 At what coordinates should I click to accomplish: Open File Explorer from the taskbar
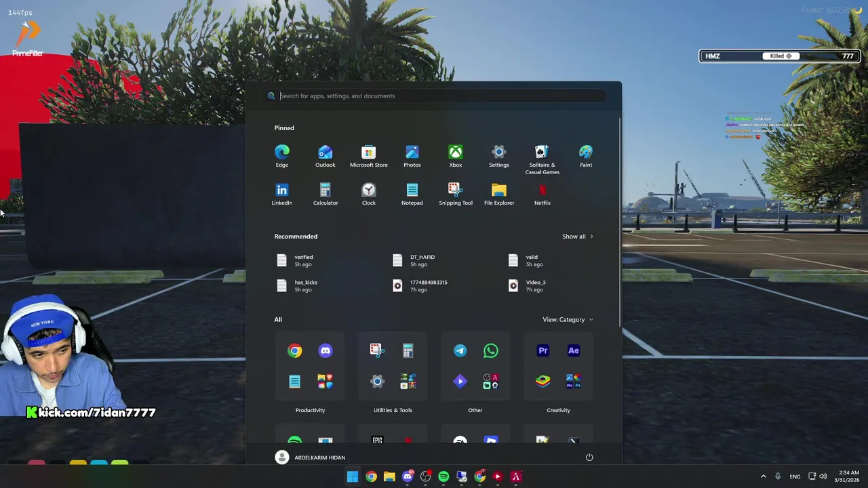click(x=389, y=476)
